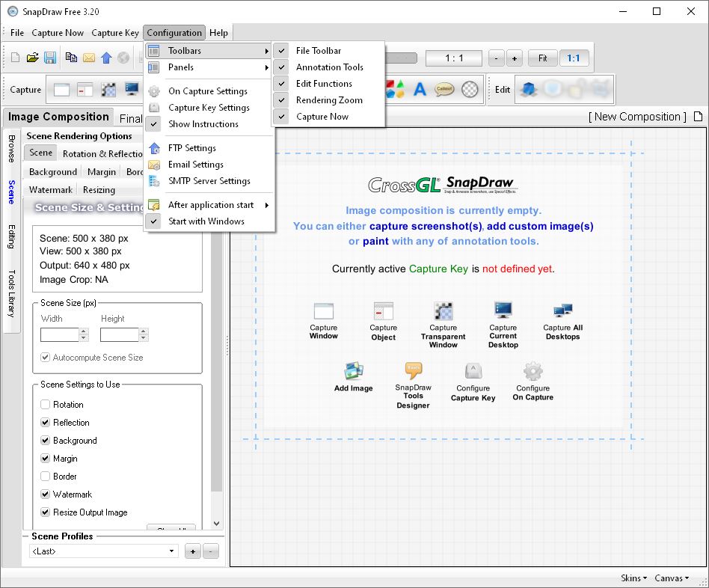
Task: Click the email envelope toolbar icon
Action: [89, 58]
